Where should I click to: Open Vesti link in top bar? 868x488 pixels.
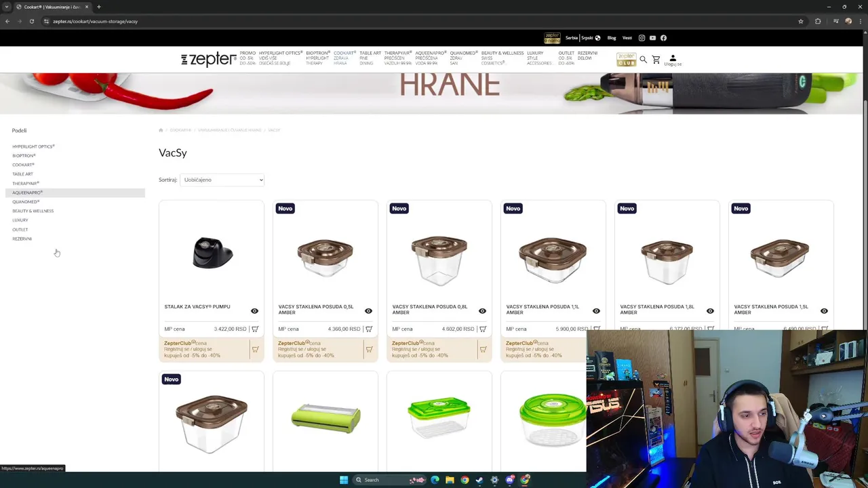[x=627, y=38]
